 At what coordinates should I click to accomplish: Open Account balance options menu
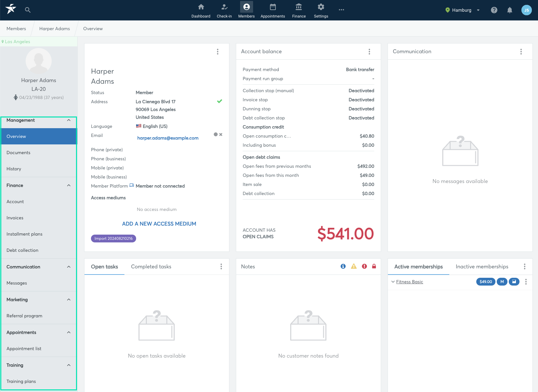[x=369, y=52]
